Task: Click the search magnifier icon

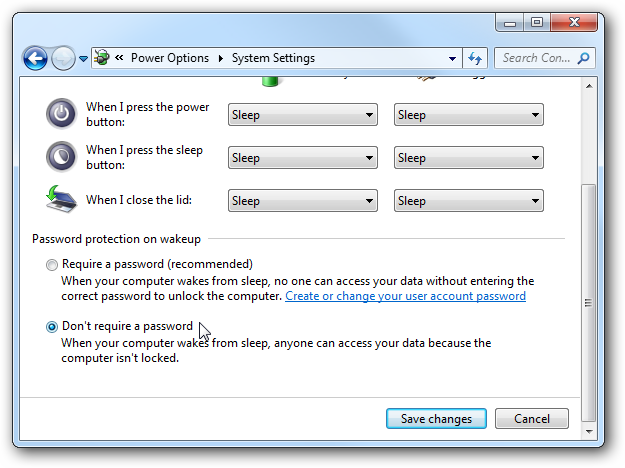Action: pos(583,58)
